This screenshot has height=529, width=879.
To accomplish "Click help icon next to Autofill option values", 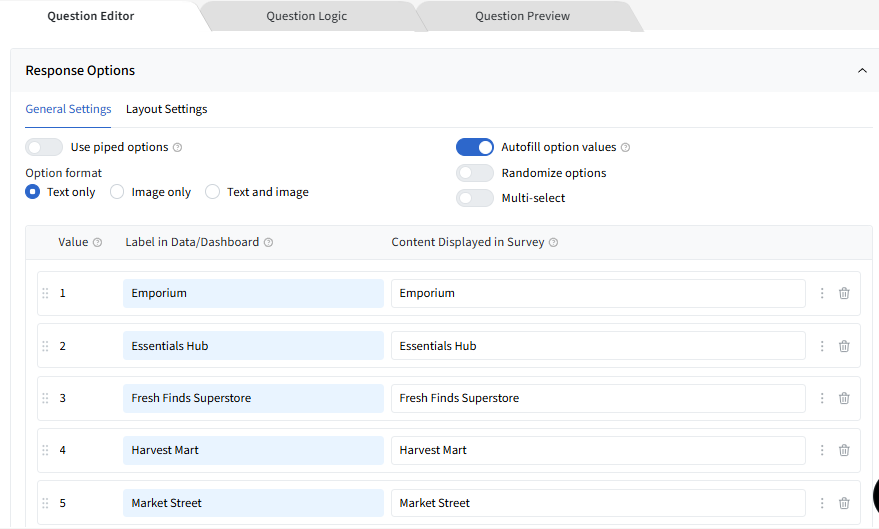I will point(625,148).
